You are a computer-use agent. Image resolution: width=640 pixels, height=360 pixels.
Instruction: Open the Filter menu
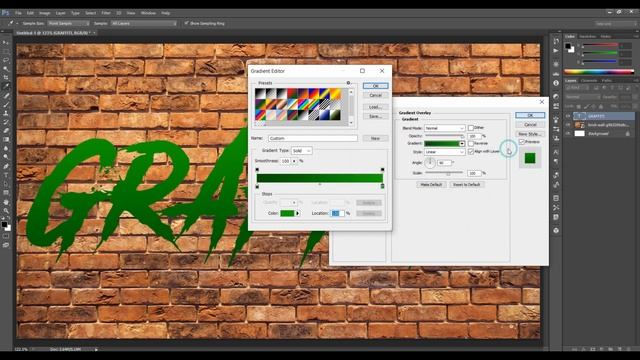[106, 13]
